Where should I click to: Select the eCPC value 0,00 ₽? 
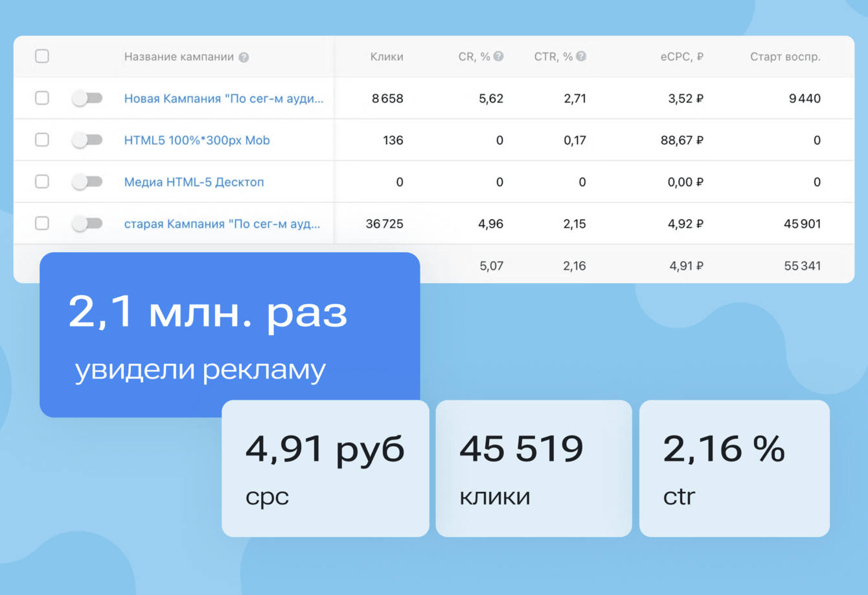(x=686, y=182)
